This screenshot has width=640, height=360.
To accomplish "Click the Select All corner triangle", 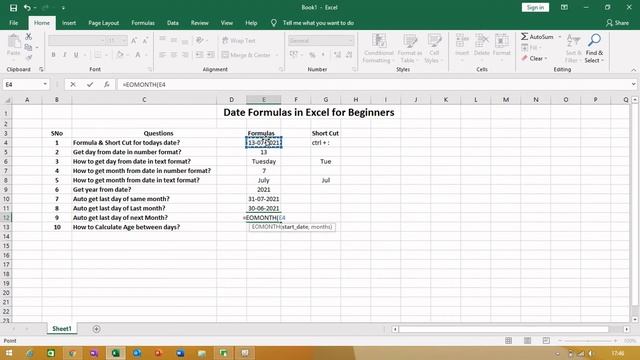I will click(7, 100).
